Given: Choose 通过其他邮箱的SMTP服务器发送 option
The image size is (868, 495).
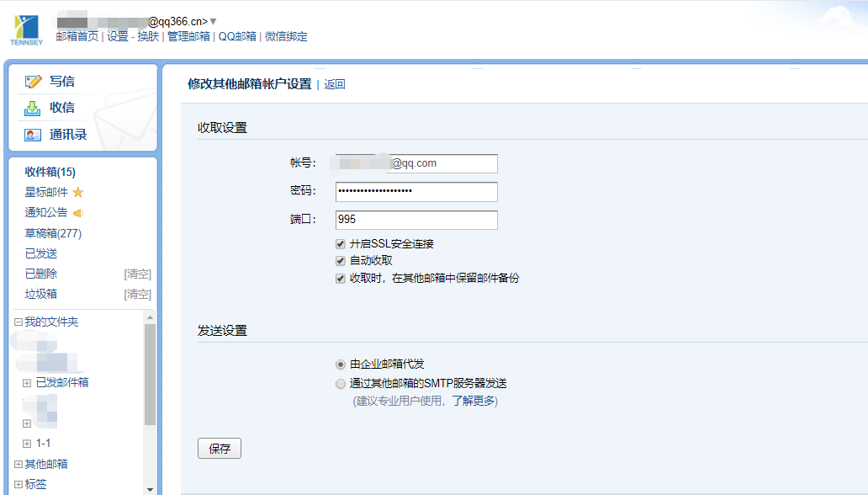Looking at the screenshot, I should (340, 383).
